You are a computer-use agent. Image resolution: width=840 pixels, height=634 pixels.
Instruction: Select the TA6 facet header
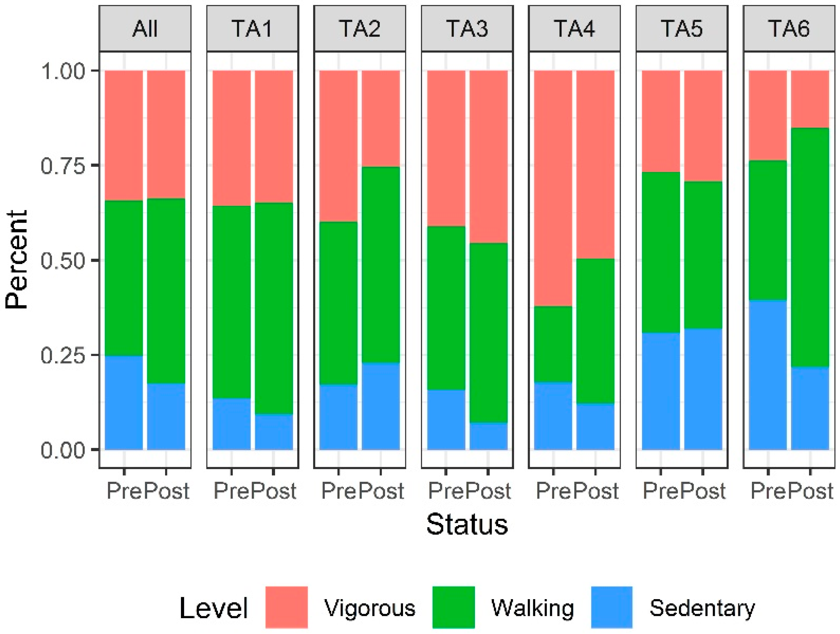[x=789, y=29]
